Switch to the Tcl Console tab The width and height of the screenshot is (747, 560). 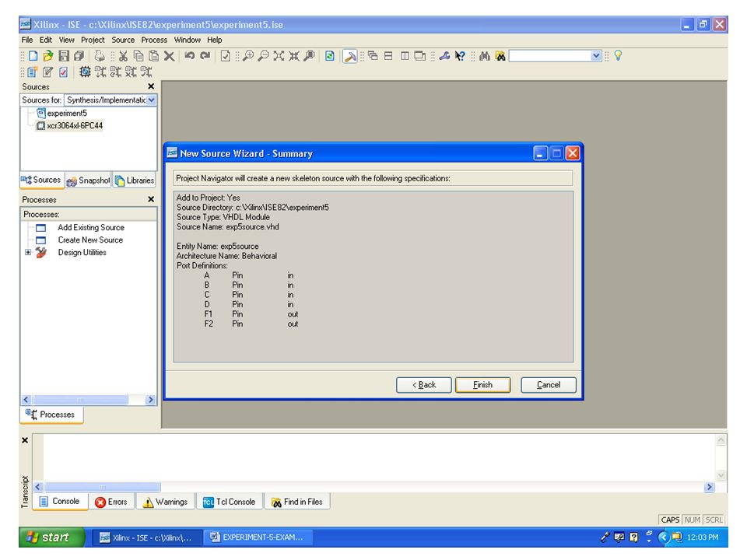pos(230,502)
